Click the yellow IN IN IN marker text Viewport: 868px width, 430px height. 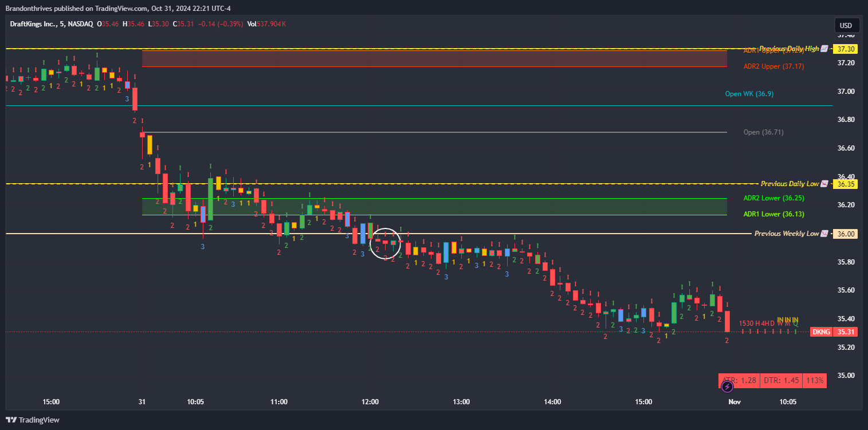[x=788, y=319]
